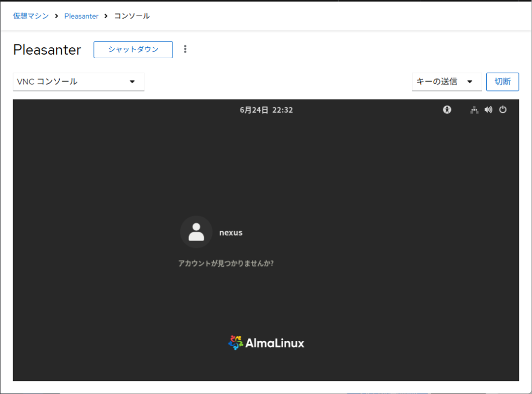Open the clock showing 6月24日 22:32
The height and width of the screenshot is (394, 532).
tap(266, 110)
